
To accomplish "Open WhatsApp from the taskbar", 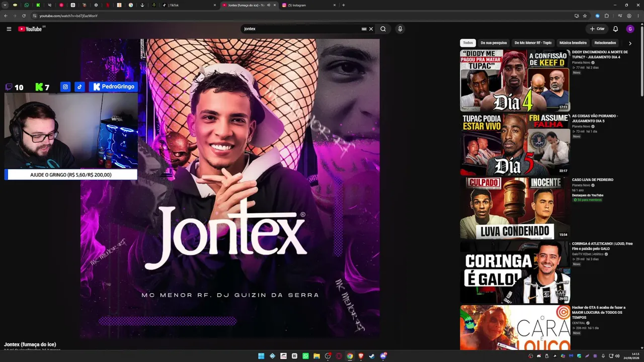I will [305, 356].
